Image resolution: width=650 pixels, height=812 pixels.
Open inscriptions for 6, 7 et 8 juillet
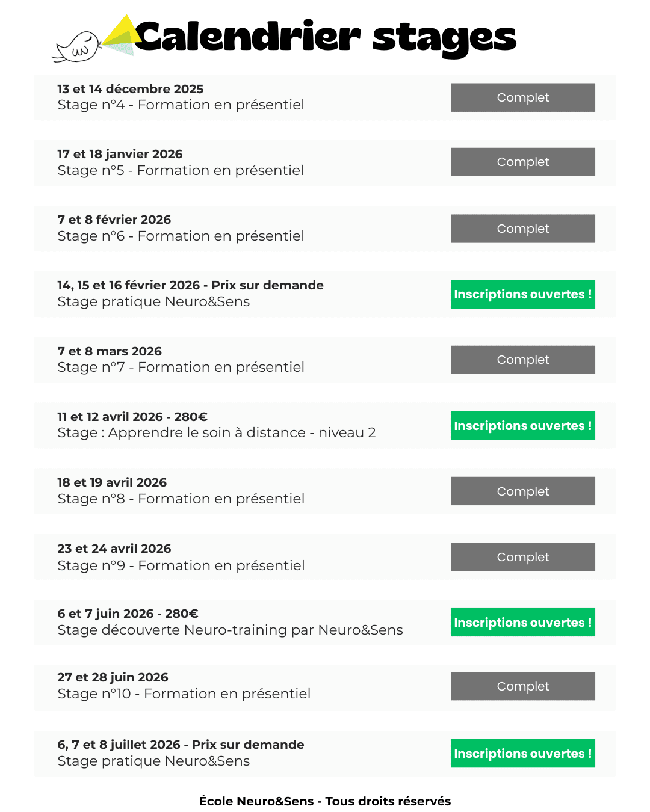point(522,754)
